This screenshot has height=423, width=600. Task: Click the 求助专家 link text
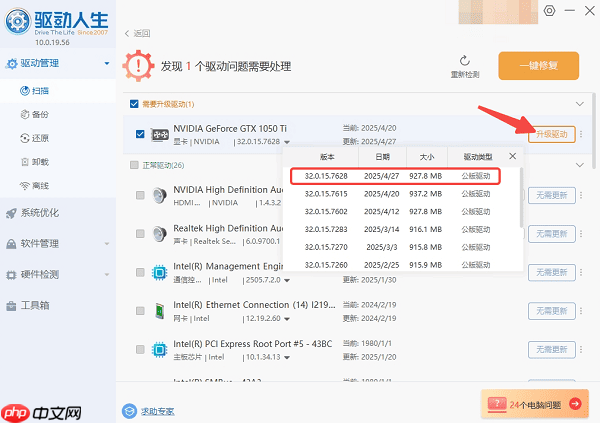pyautogui.click(x=158, y=412)
